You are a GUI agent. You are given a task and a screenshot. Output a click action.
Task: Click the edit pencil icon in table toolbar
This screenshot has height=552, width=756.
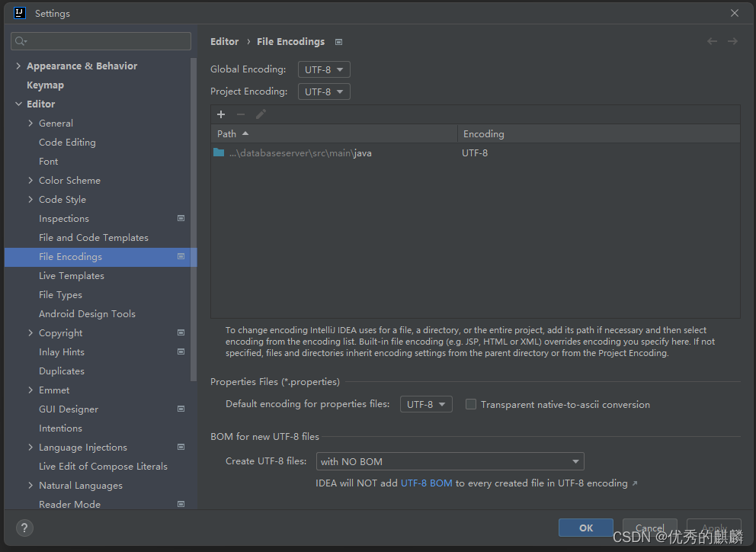click(x=261, y=114)
